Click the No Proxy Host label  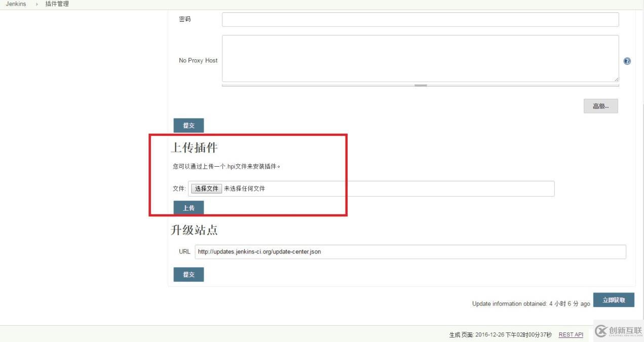point(198,60)
